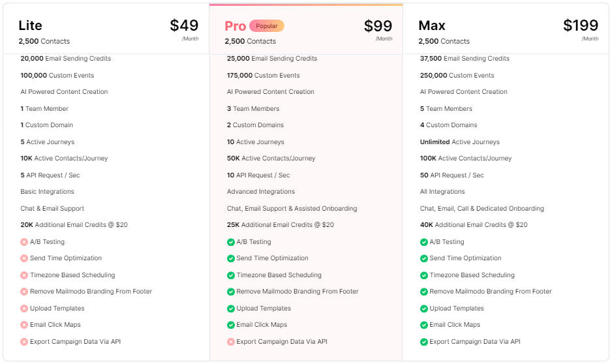Select the Lite plan heading

(30, 25)
